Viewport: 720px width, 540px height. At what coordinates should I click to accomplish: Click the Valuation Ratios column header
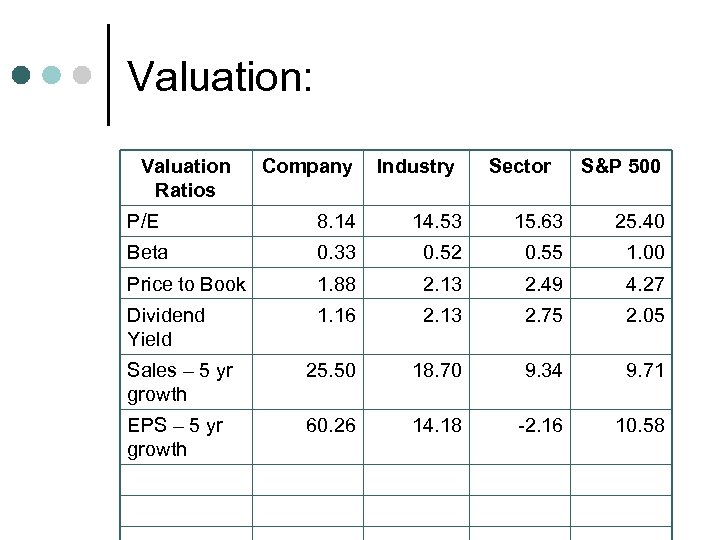(185, 178)
